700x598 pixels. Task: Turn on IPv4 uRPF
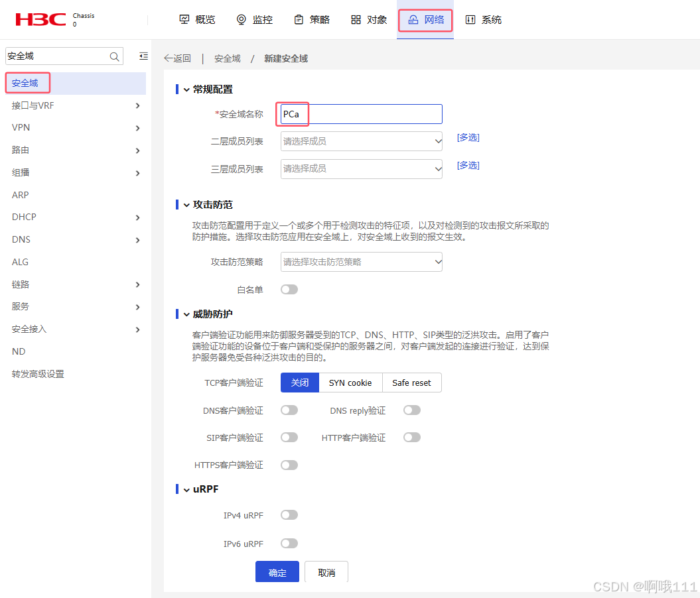(289, 514)
